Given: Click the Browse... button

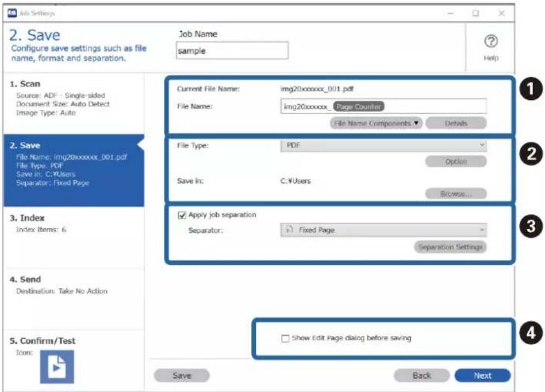Looking at the screenshot, I should [x=456, y=194].
